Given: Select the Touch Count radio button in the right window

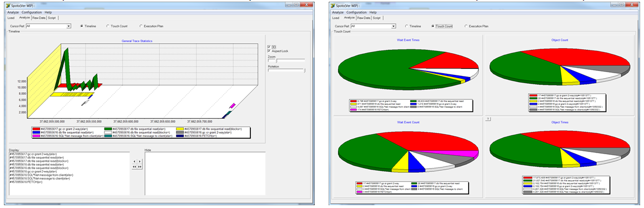Looking at the screenshot, I should (433, 26).
